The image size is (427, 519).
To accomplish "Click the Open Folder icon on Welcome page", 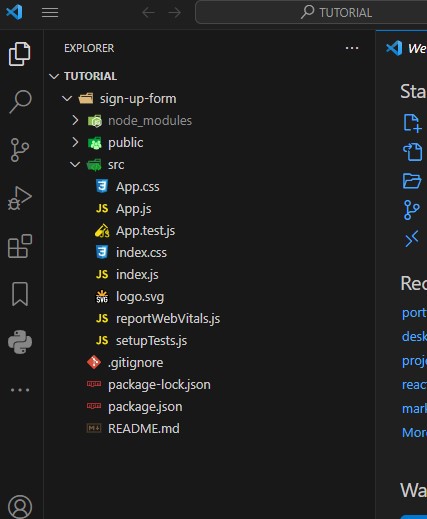I will (x=412, y=181).
